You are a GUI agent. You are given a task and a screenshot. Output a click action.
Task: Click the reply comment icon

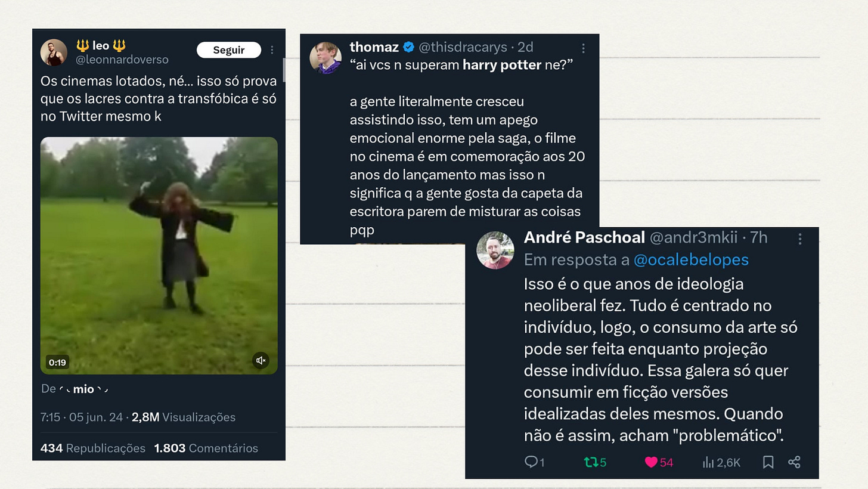[x=531, y=462]
